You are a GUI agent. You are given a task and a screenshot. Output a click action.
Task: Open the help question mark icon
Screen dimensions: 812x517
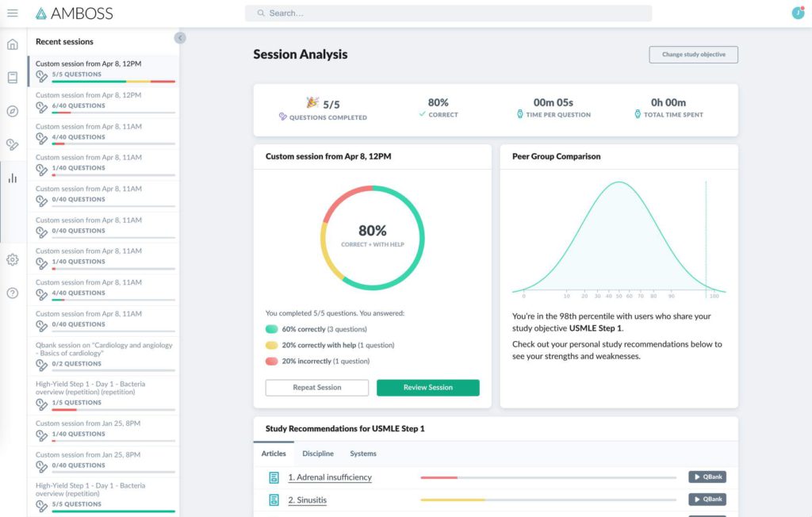click(13, 293)
